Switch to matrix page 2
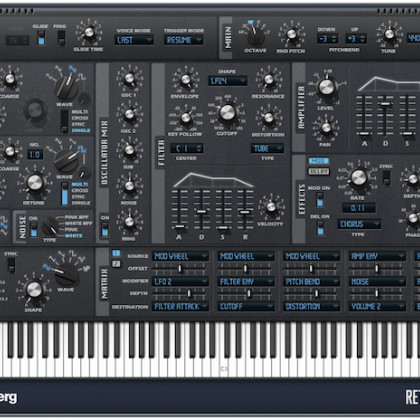Viewport: 420px width, 420px height. coord(116,264)
